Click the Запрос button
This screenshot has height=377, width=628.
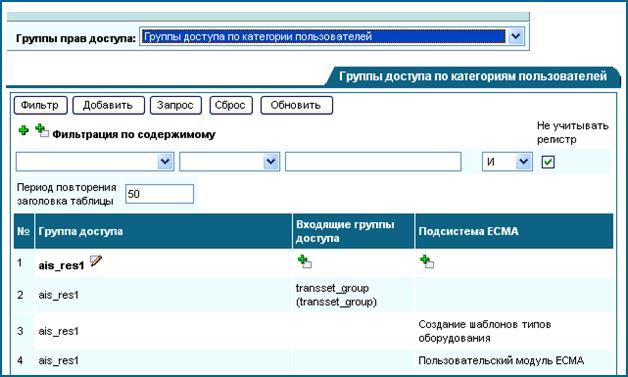[x=175, y=105]
